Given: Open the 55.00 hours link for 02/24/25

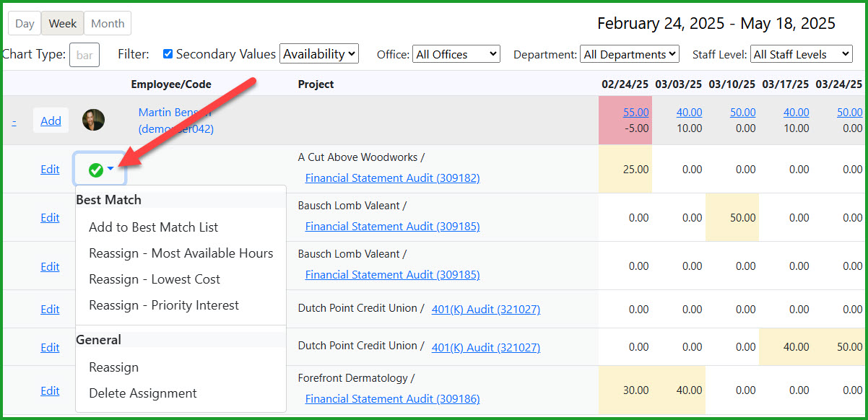Looking at the screenshot, I should click(635, 113).
